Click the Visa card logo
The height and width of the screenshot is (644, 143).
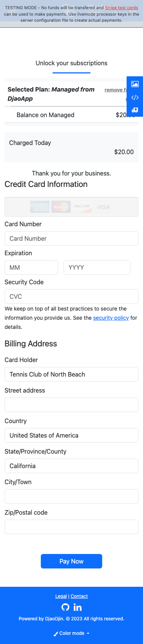(103, 207)
